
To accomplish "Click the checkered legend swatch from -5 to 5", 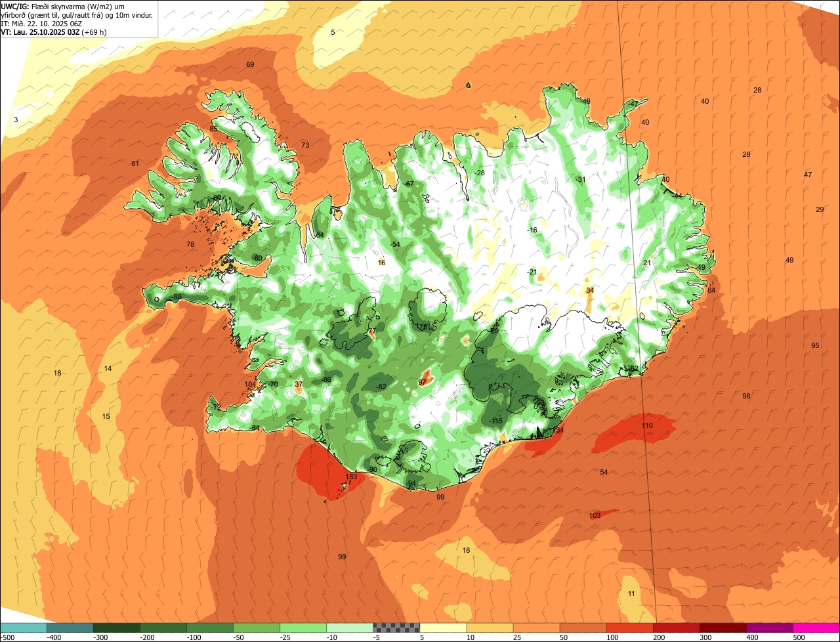I will coord(396,627).
